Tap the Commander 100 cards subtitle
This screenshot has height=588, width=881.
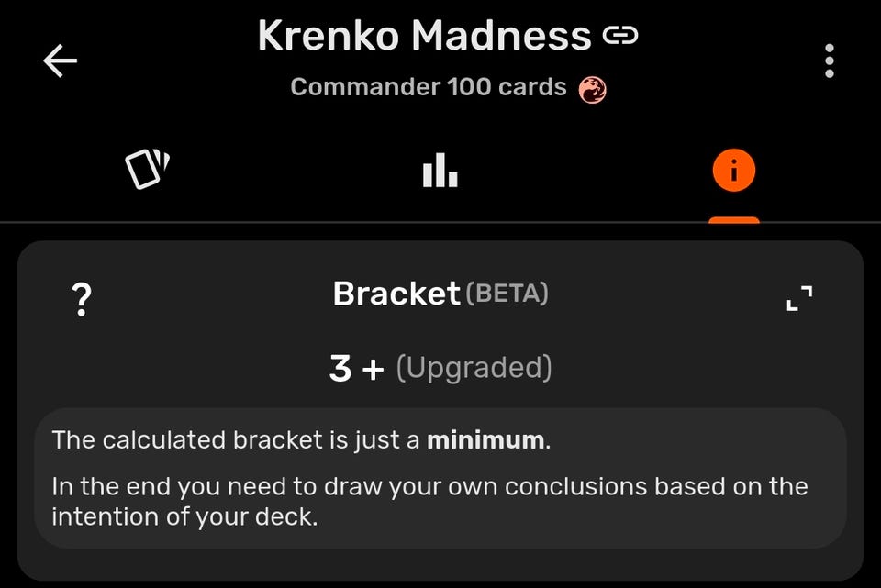coord(429,87)
